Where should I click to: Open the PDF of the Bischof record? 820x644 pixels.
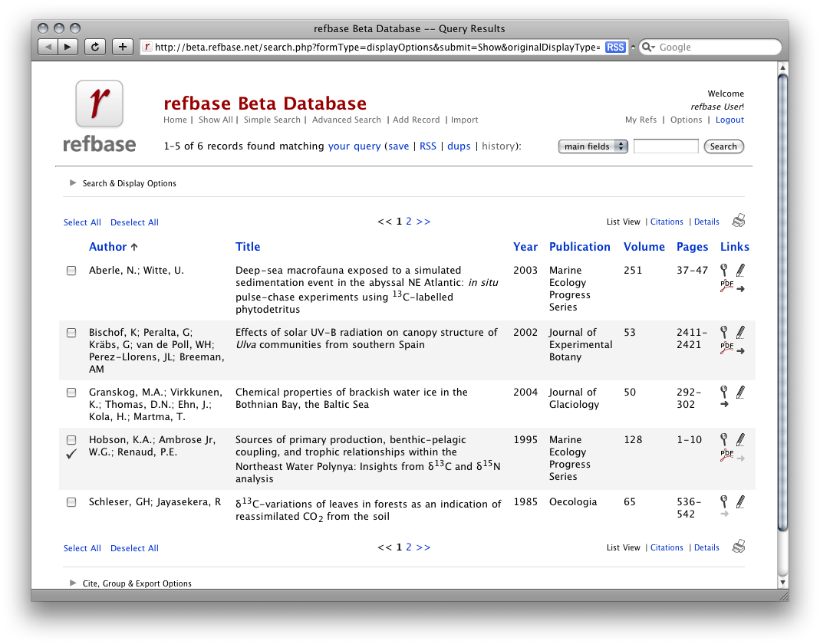(726, 348)
